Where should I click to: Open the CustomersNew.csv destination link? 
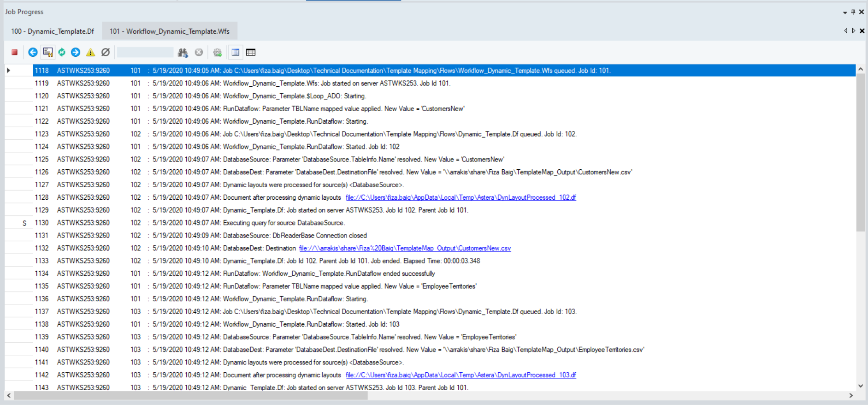click(x=405, y=248)
